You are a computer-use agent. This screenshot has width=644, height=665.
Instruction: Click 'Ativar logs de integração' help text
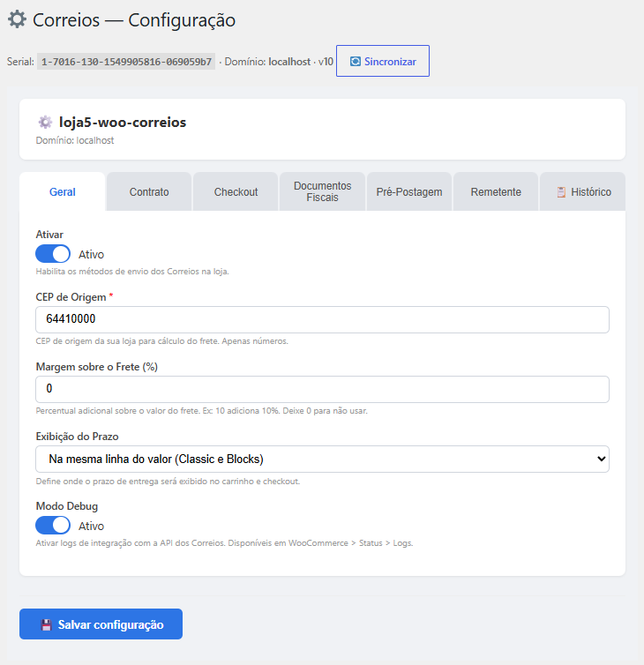tap(224, 543)
